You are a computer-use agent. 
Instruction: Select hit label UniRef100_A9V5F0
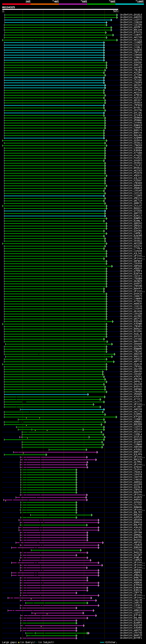[131, 27]
